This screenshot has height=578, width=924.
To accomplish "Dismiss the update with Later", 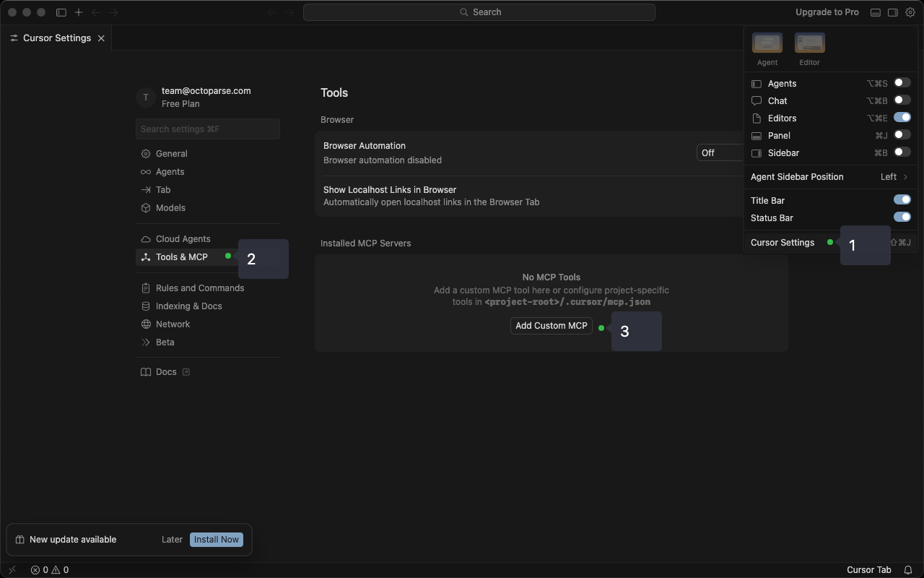I will point(172,540).
